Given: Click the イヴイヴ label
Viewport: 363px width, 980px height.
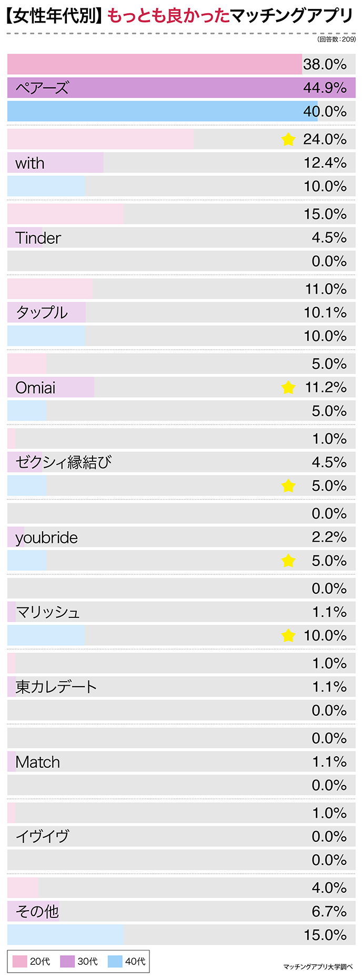Looking at the screenshot, I should point(42,837).
